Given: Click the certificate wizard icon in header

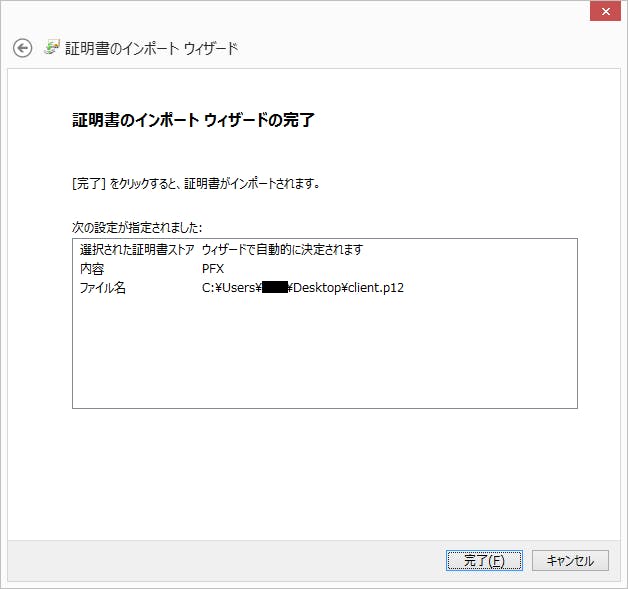Looking at the screenshot, I should click(x=52, y=48).
